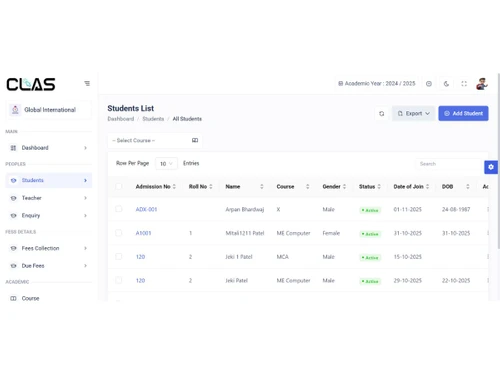Viewport: 500px width, 375px height.
Task: Open Fees Collection in sidebar
Action: tap(49, 248)
